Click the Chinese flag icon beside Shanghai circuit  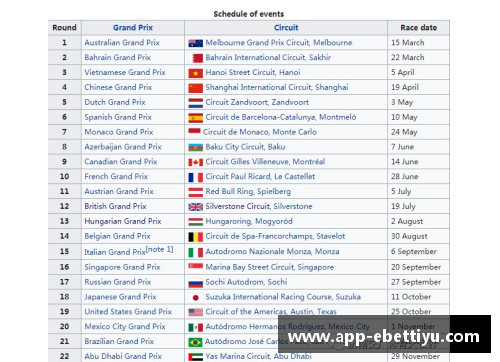click(195, 88)
